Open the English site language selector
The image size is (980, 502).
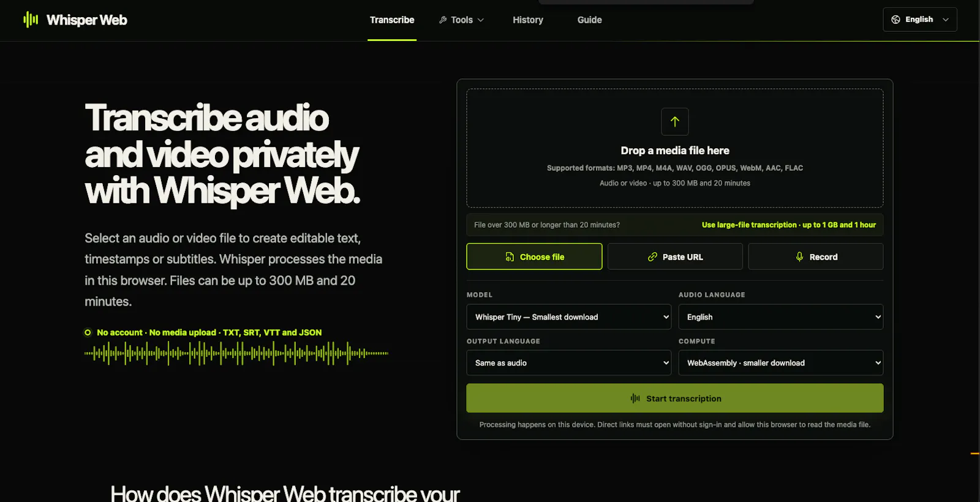(919, 20)
